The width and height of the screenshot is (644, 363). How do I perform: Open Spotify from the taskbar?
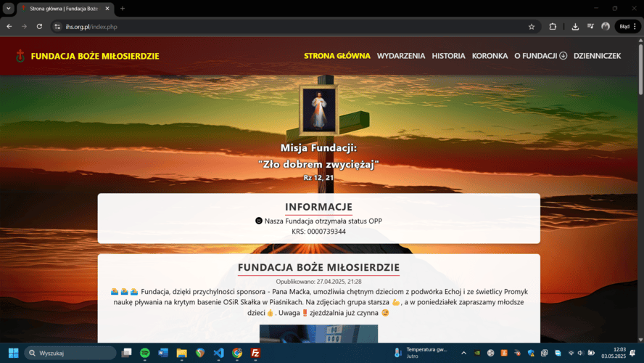click(x=144, y=353)
